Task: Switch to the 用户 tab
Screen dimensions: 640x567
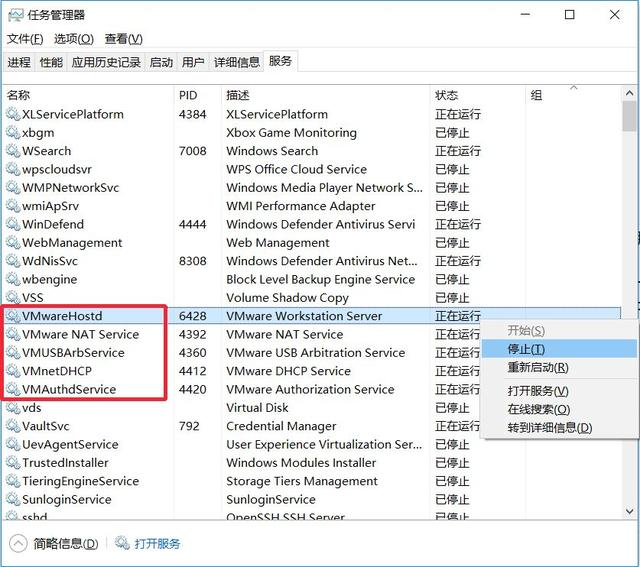Action: (193, 62)
